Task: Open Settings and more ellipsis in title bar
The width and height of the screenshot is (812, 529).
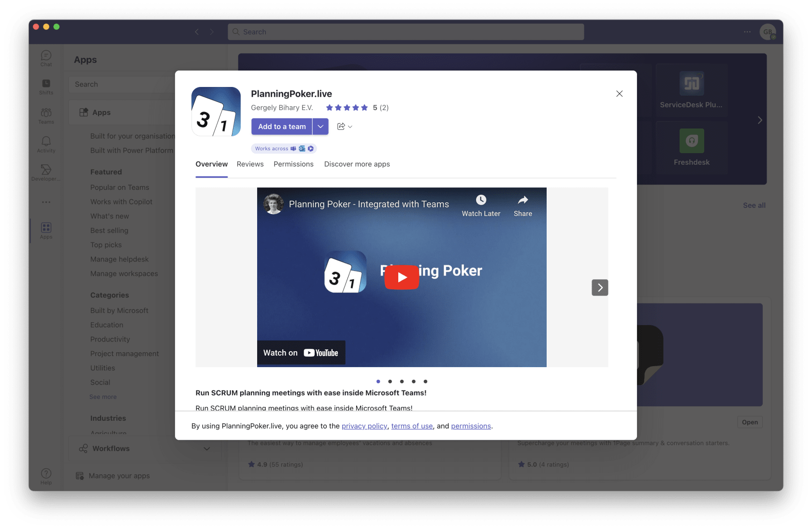Action: click(747, 32)
